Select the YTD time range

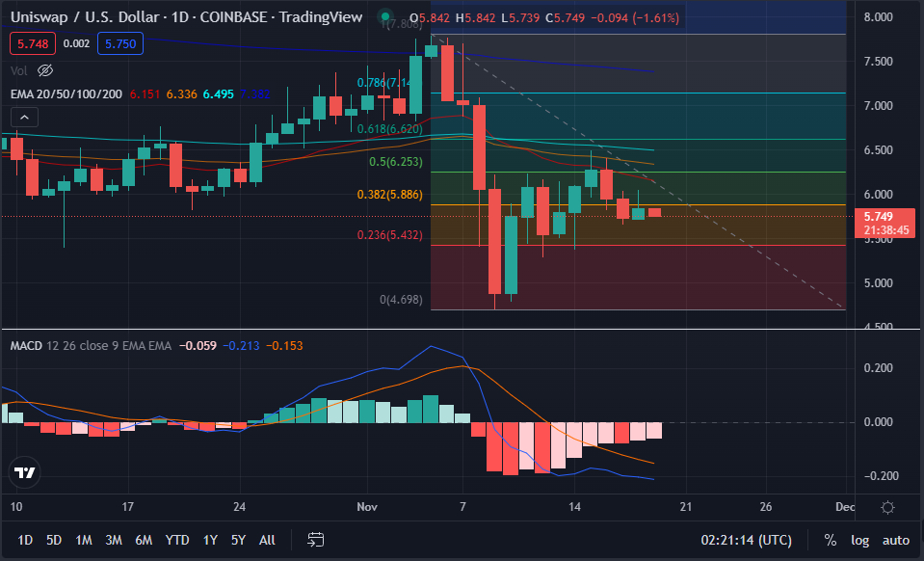pos(176,540)
